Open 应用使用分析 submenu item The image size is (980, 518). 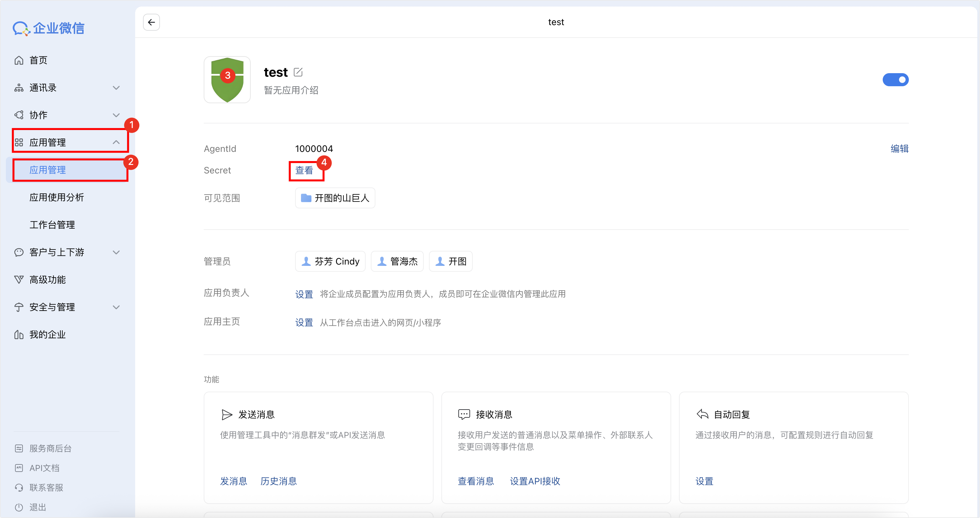click(x=57, y=197)
